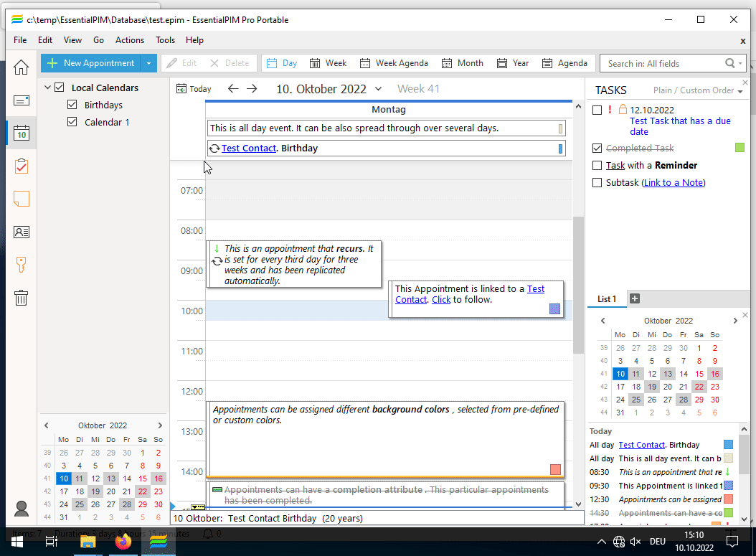Collapse the Local Calendars tree
756x556 pixels.
point(47,88)
